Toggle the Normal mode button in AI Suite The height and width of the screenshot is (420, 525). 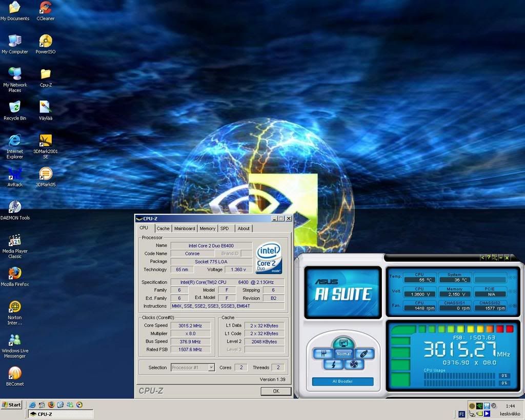coord(343,354)
